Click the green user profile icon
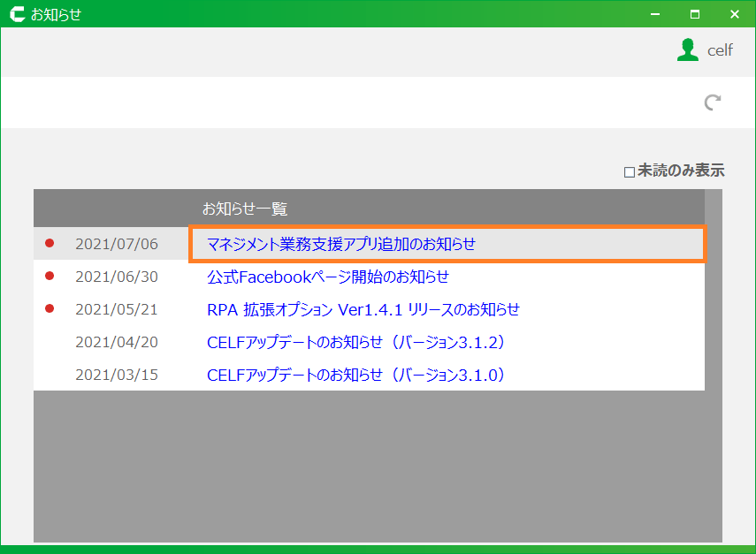This screenshot has width=756, height=554. (687, 50)
